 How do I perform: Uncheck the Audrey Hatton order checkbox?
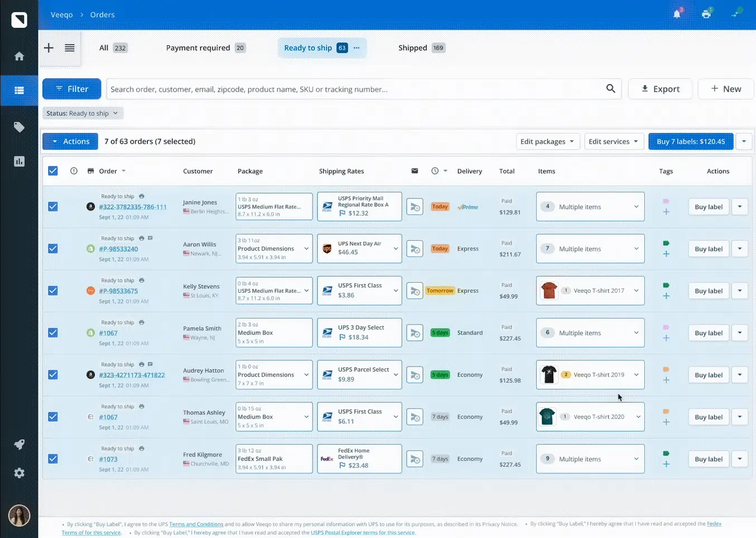coord(53,375)
